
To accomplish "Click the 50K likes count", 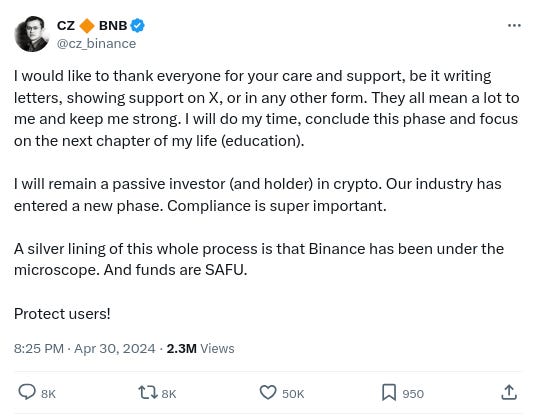I will [293, 394].
